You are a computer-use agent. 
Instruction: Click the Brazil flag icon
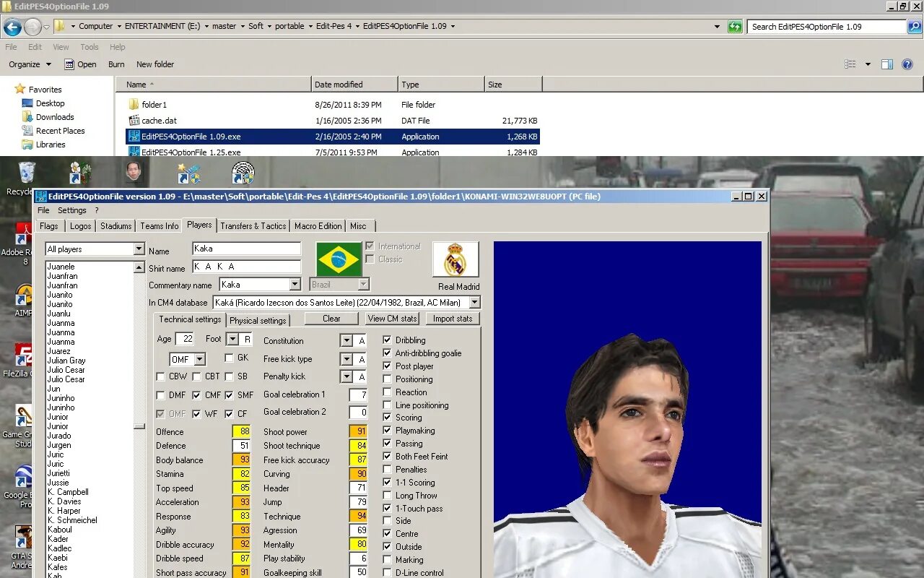339,259
